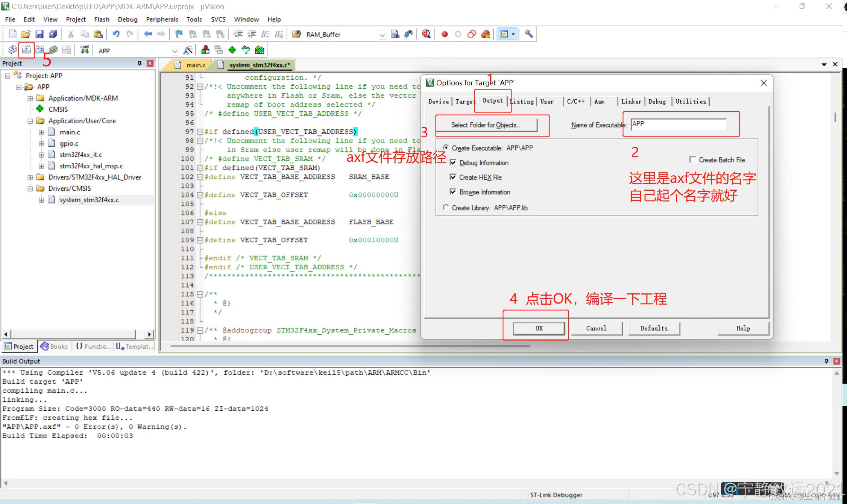Collapse the Application/User/Core folder
Image resolution: width=847 pixels, height=504 pixels.
pos(30,121)
